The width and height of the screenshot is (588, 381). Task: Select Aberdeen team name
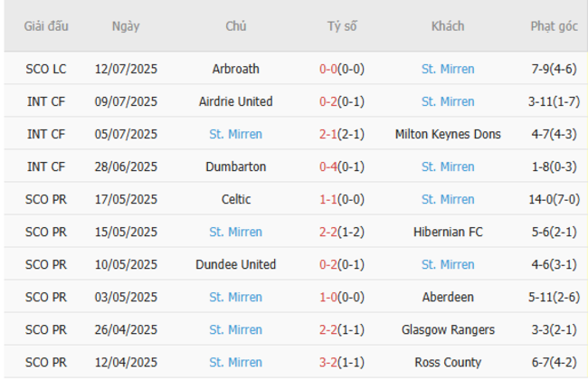tap(448, 297)
